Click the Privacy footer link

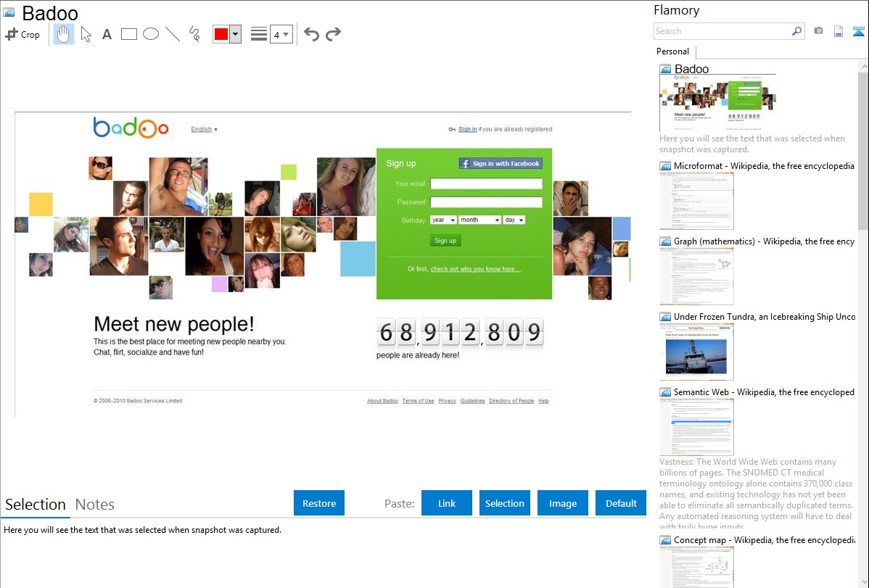448,401
